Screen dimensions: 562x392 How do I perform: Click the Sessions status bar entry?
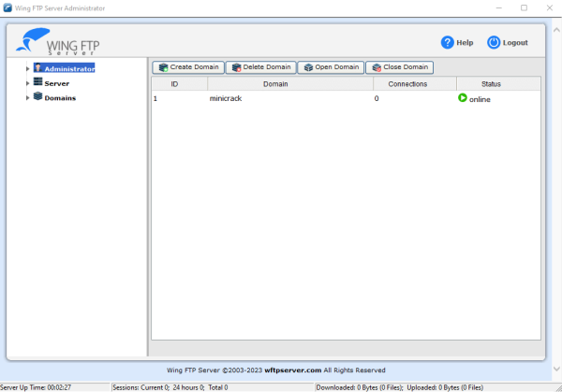[x=213, y=387]
